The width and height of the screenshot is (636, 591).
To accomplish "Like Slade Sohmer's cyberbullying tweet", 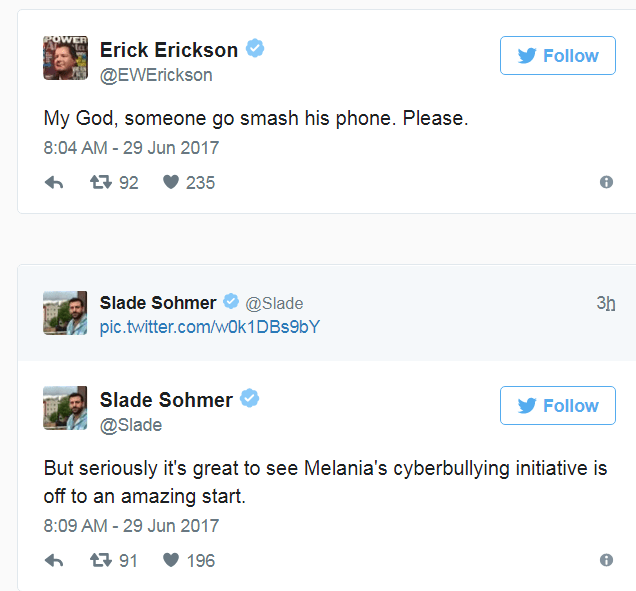I will (x=171, y=561).
